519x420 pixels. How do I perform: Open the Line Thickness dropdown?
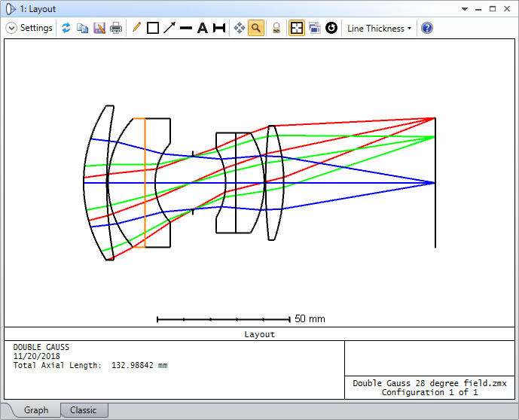point(380,29)
